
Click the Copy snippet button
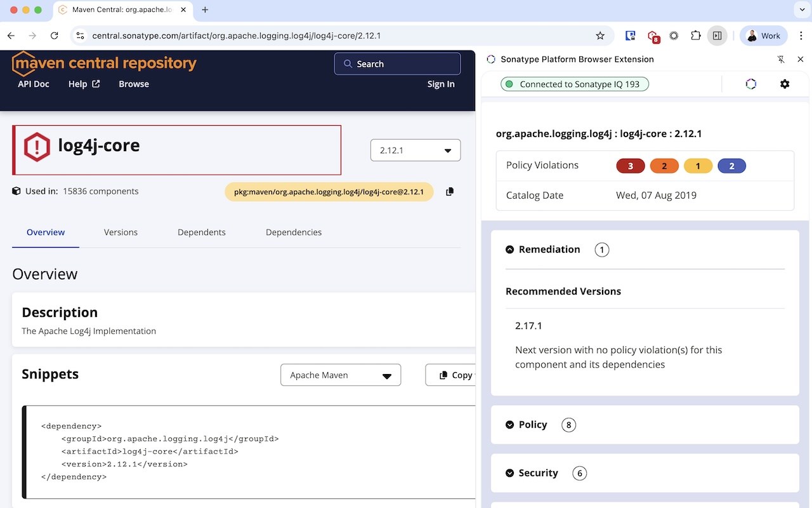[x=451, y=375]
